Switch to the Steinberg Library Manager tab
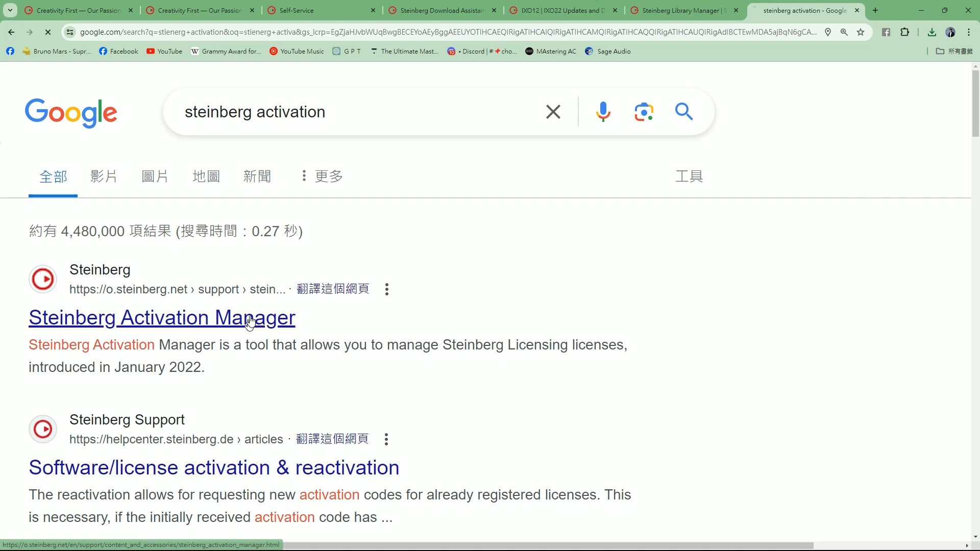 pos(680,10)
